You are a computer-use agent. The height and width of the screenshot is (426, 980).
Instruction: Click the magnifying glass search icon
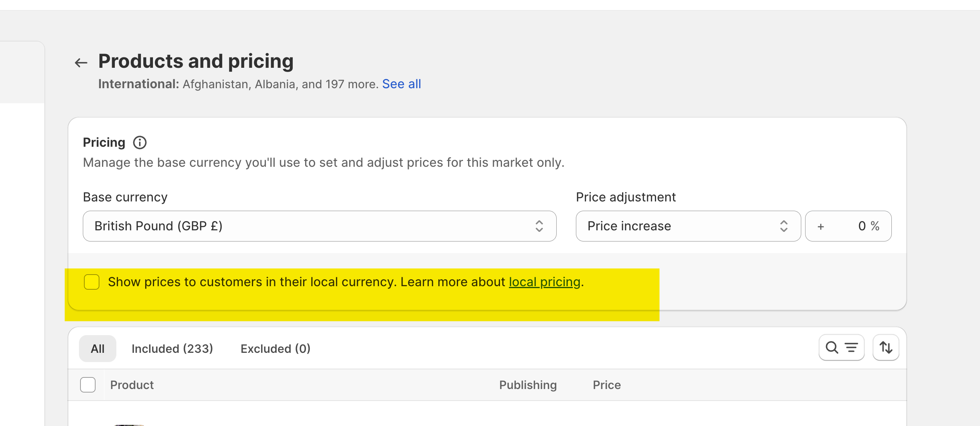(x=832, y=347)
